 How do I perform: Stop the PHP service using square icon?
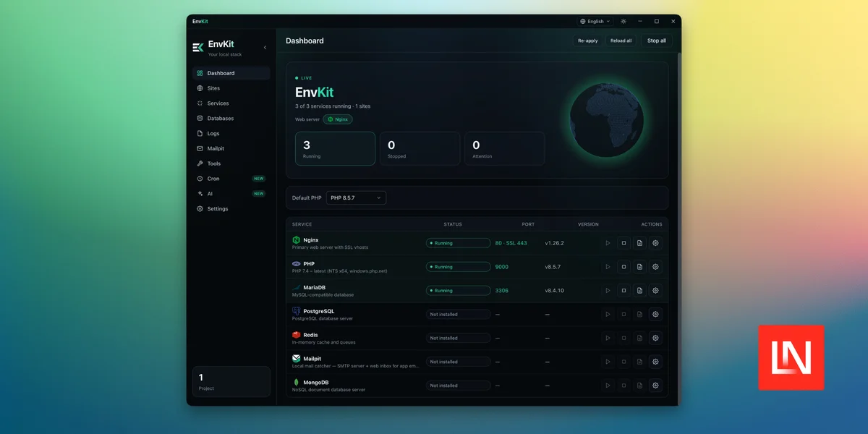click(x=624, y=267)
